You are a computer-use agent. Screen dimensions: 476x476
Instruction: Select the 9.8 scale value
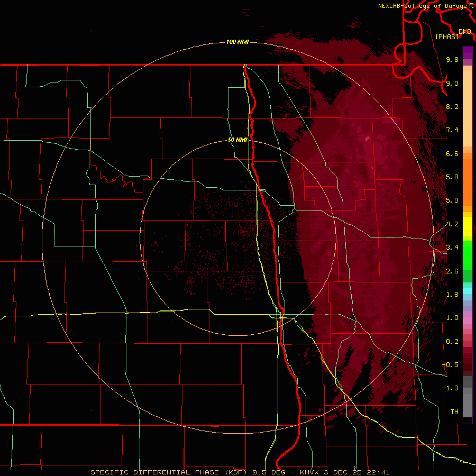(452, 59)
